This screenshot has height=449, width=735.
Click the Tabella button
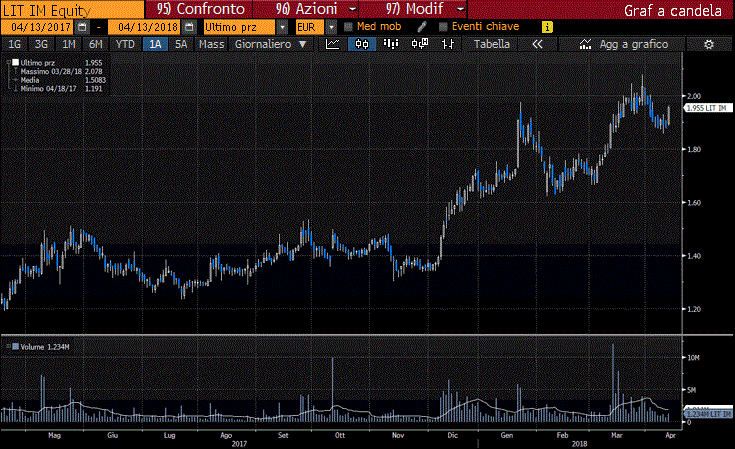491,45
